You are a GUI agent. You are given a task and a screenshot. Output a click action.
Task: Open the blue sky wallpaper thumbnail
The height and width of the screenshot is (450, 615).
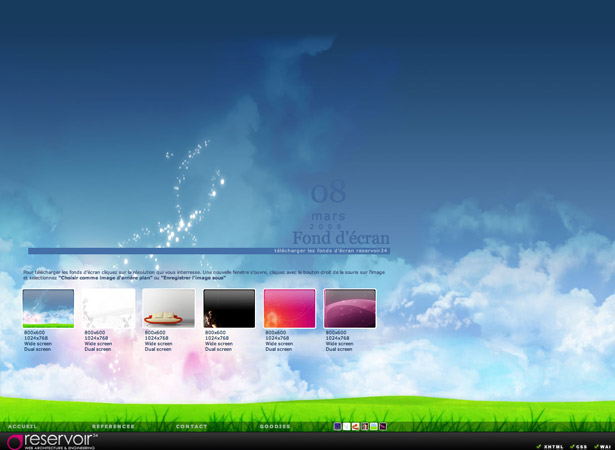(x=48, y=308)
